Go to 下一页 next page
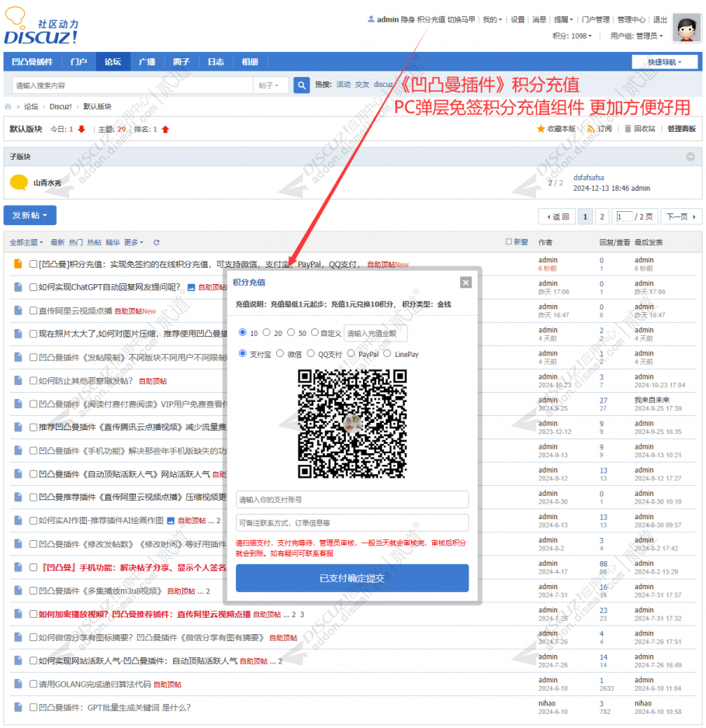 [x=680, y=217]
